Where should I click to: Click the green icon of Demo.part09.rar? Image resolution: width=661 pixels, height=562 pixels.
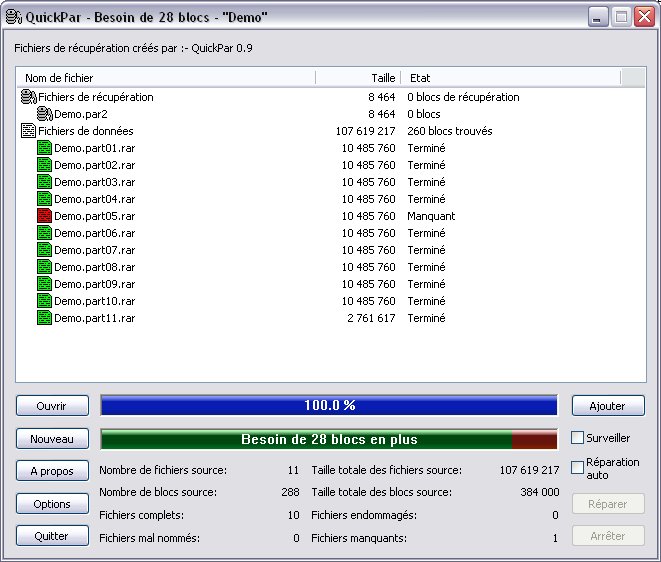tap(44, 284)
